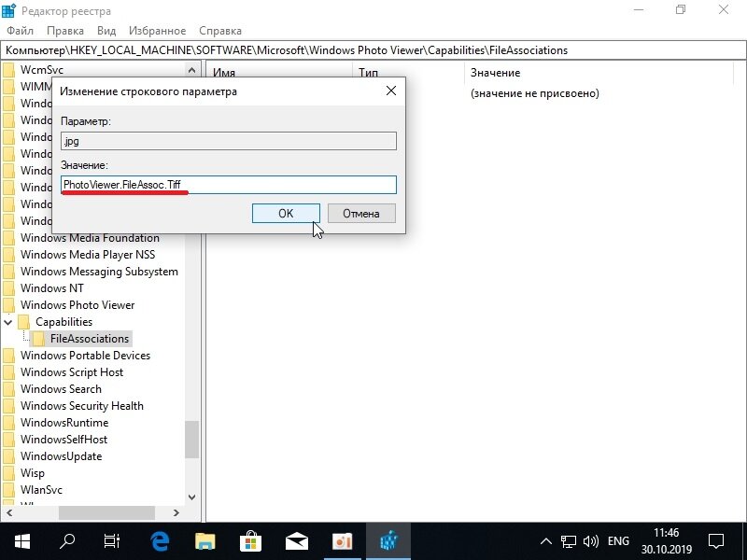The image size is (747, 560).
Task: Select the Windows NT key
Action: (x=52, y=288)
